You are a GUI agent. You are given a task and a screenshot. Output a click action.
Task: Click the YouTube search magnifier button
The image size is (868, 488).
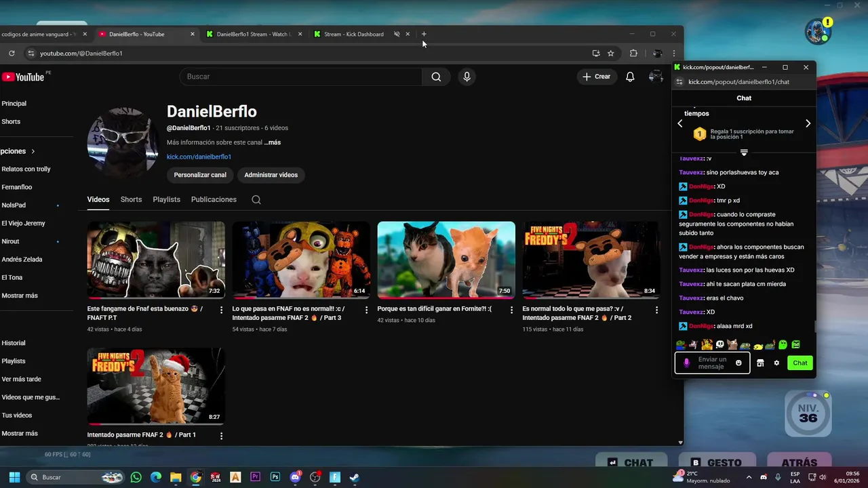pyautogui.click(x=436, y=77)
